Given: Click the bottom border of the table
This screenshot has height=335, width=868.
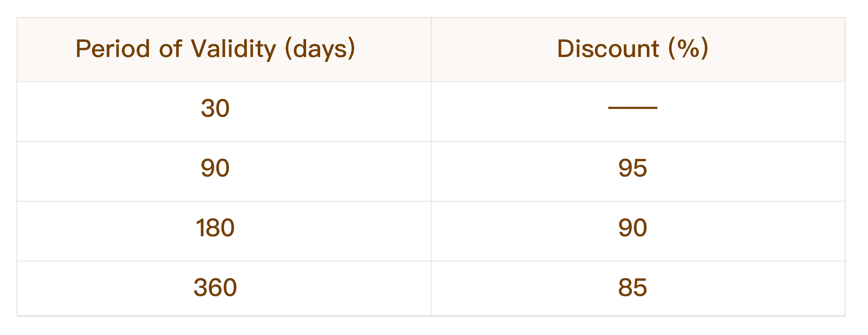Looking at the screenshot, I should pyautogui.click(x=431, y=315).
